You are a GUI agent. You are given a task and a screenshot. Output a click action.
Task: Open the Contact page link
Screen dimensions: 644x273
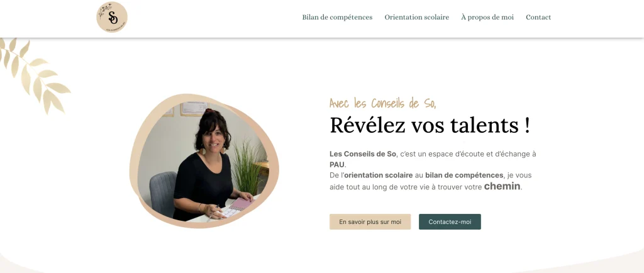pos(538,17)
